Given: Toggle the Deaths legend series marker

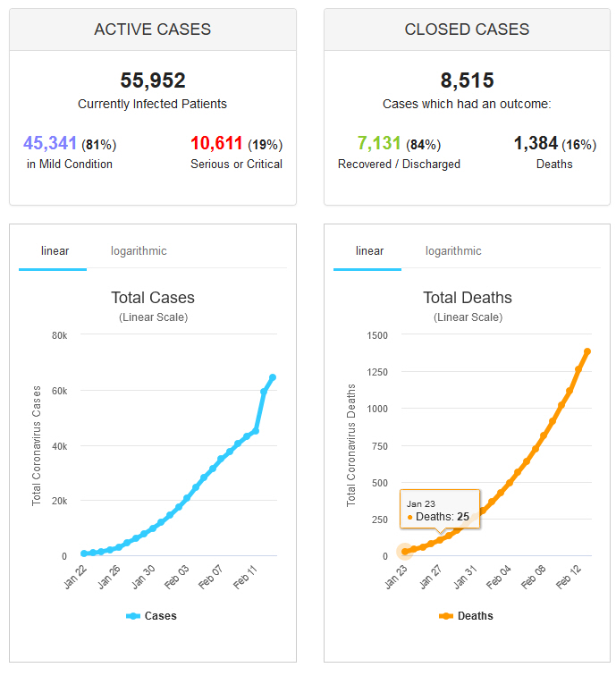Looking at the screenshot, I should tap(447, 616).
